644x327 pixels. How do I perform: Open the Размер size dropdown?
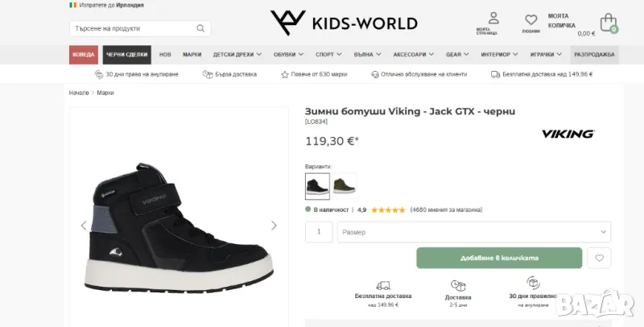pyautogui.click(x=473, y=232)
